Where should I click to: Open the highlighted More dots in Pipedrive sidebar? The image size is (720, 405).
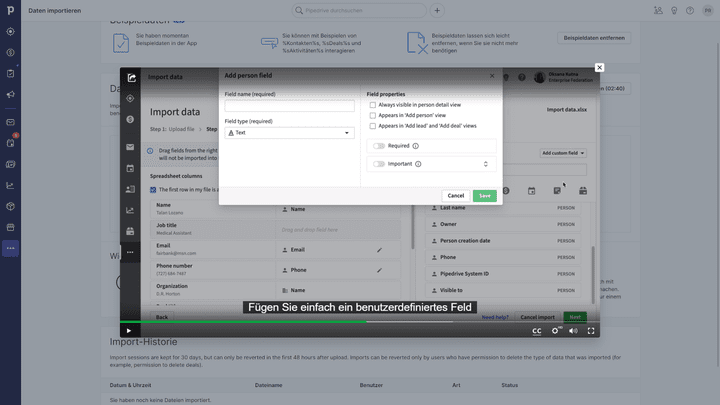coord(11,248)
